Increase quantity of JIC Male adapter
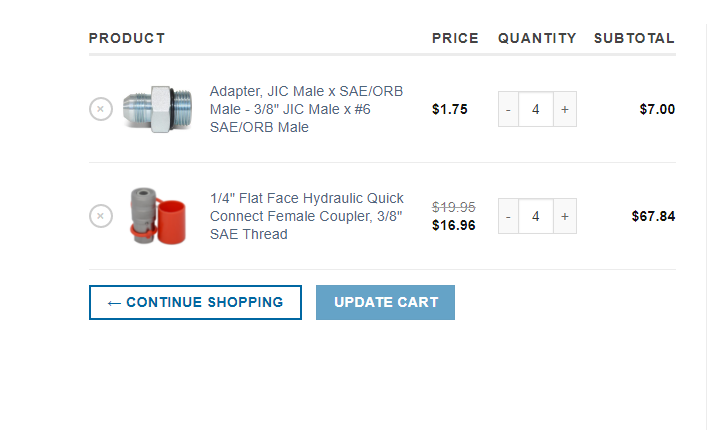The height and width of the screenshot is (430, 721). pos(565,109)
